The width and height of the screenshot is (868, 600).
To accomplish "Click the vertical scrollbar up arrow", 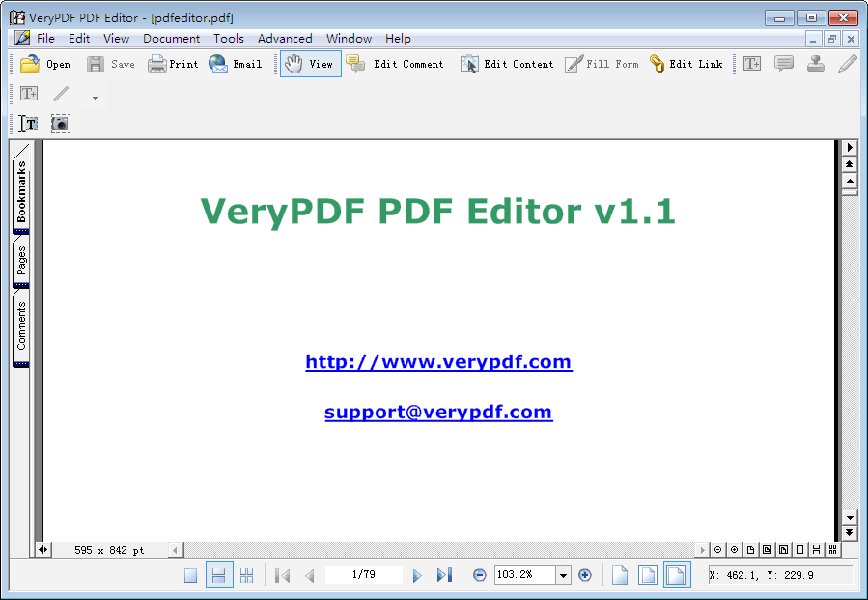I will (850, 181).
